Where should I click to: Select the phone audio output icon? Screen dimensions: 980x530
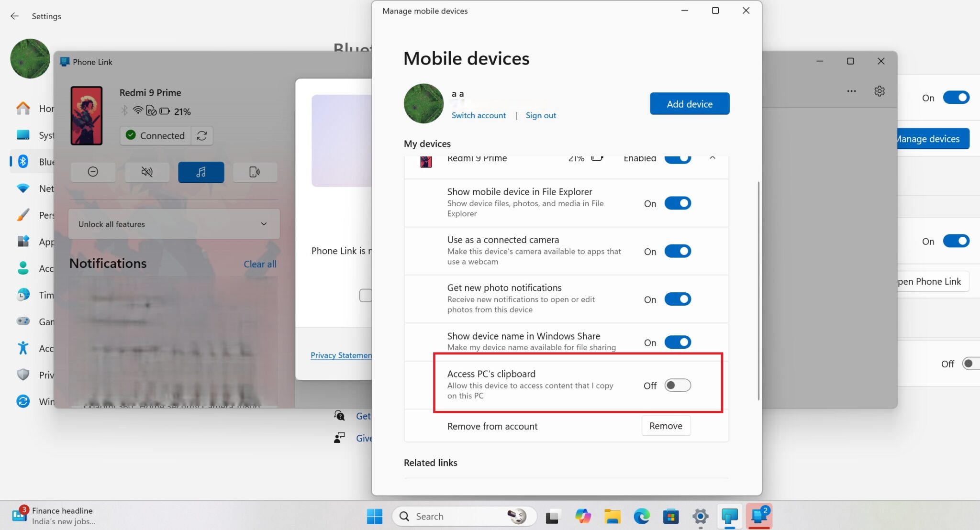(255, 172)
